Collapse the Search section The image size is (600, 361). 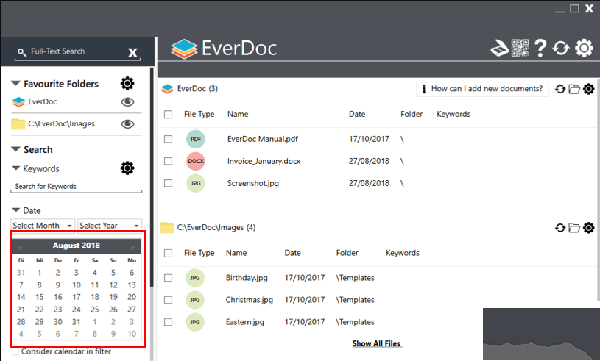(15, 149)
